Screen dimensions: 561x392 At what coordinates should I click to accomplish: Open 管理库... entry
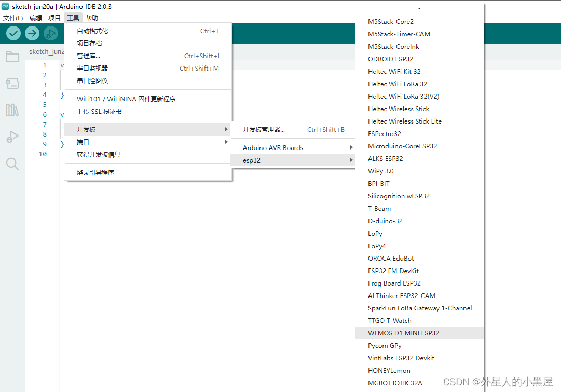click(x=148, y=56)
